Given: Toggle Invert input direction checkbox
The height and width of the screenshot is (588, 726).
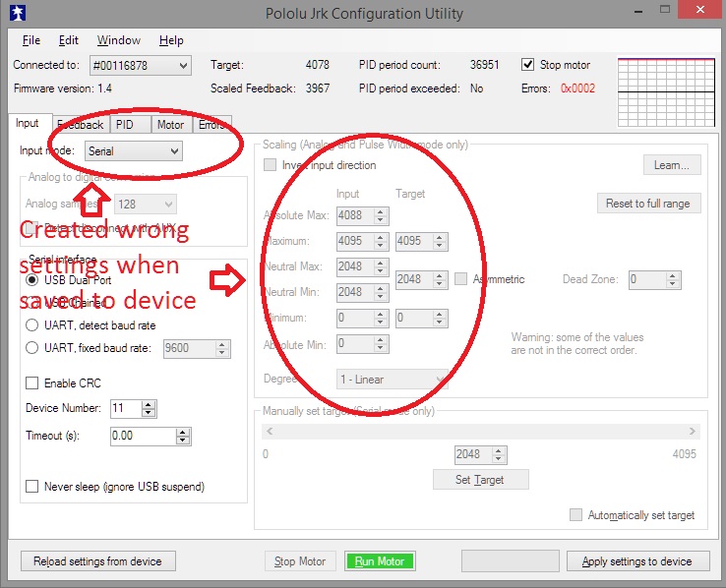Looking at the screenshot, I should pyautogui.click(x=270, y=164).
